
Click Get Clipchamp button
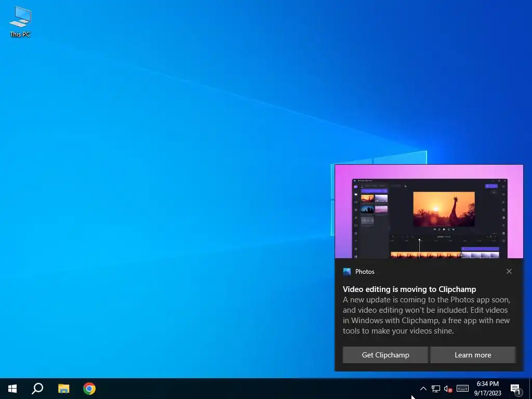(x=385, y=355)
